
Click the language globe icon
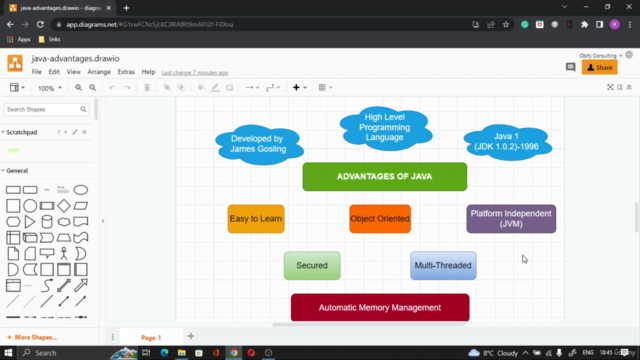pyautogui.click(x=629, y=55)
